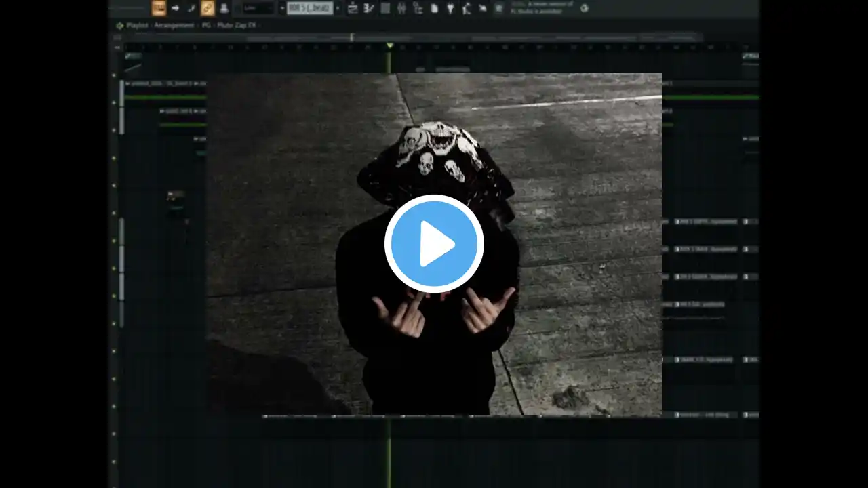Click the playlist horizontal scrollbar at the top
Viewport: 868px width, 488px height.
pos(475,37)
